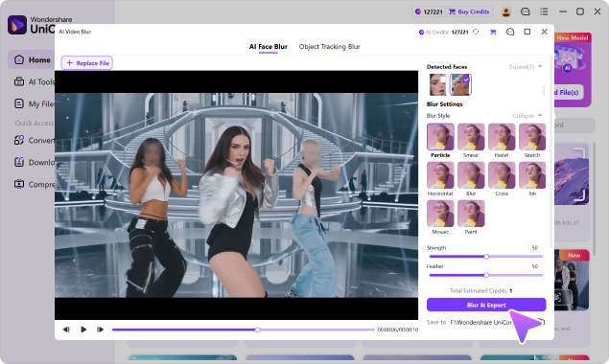Maximize the AI Video Blur dialog

coord(527,32)
